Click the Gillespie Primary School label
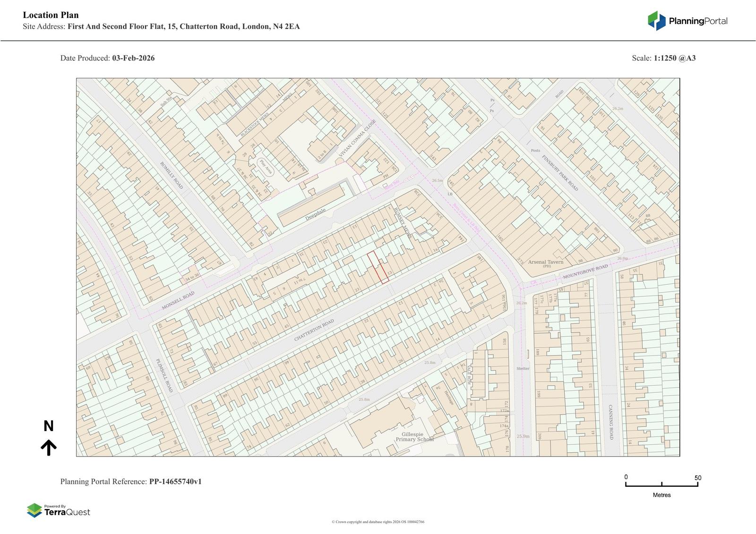756x534 pixels. [412, 436]
